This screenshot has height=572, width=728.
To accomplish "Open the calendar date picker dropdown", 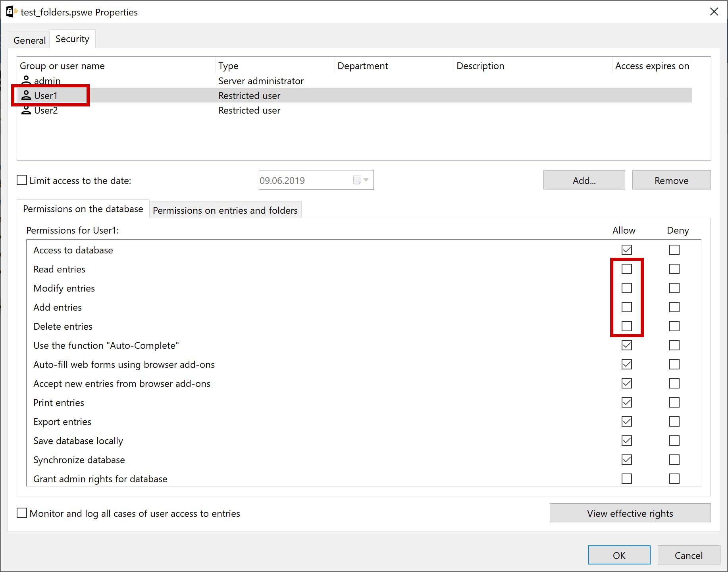I will tap(361, 180).
